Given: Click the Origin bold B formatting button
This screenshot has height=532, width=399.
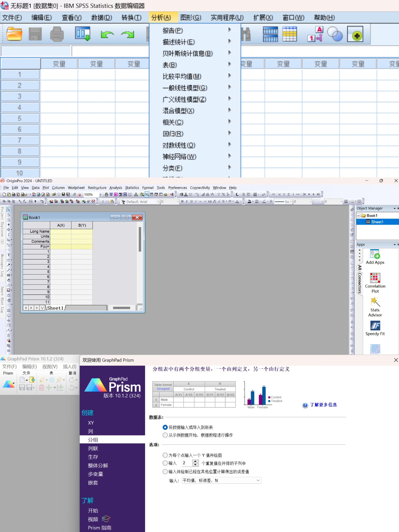Looking at the screenshot, I should click(182, 202).
